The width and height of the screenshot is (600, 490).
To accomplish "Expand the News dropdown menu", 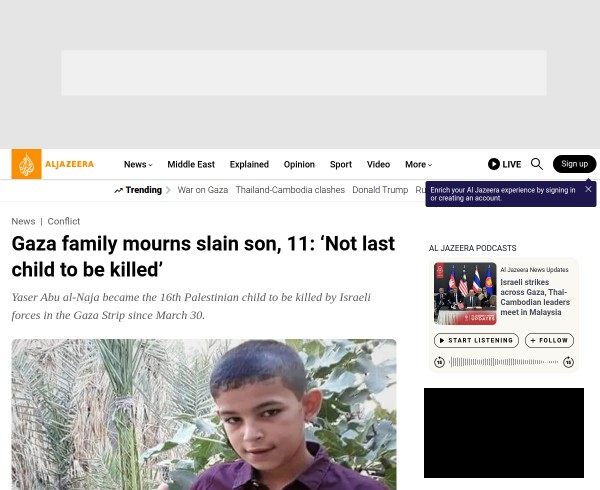I will coord(138,164).
